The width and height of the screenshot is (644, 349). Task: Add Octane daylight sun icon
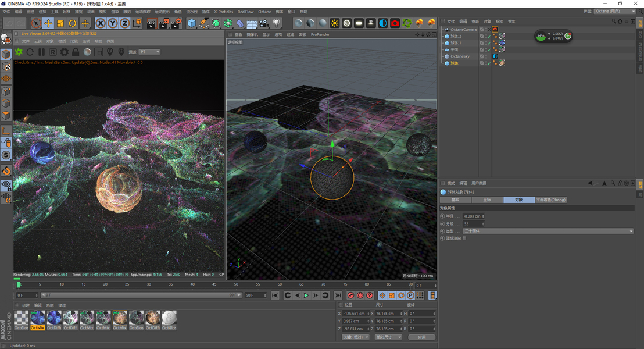pyautogui.click(x=335, y=23)
